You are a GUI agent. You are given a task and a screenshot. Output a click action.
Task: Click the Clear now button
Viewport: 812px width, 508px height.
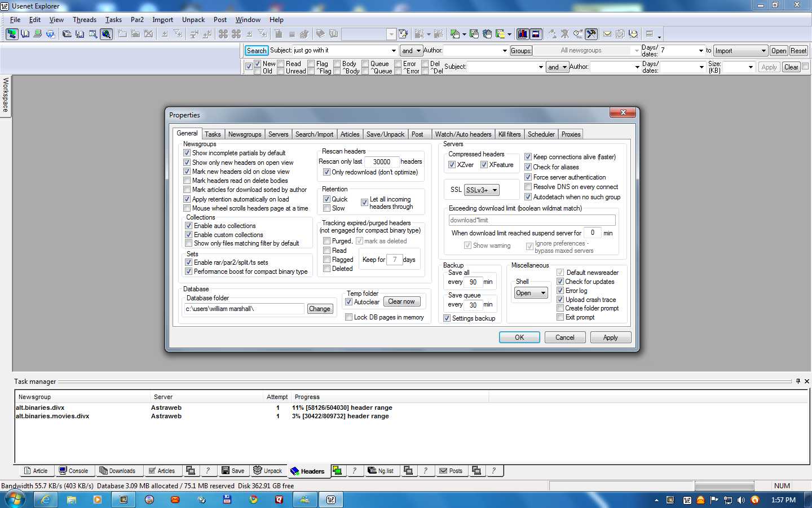[401, 301]
